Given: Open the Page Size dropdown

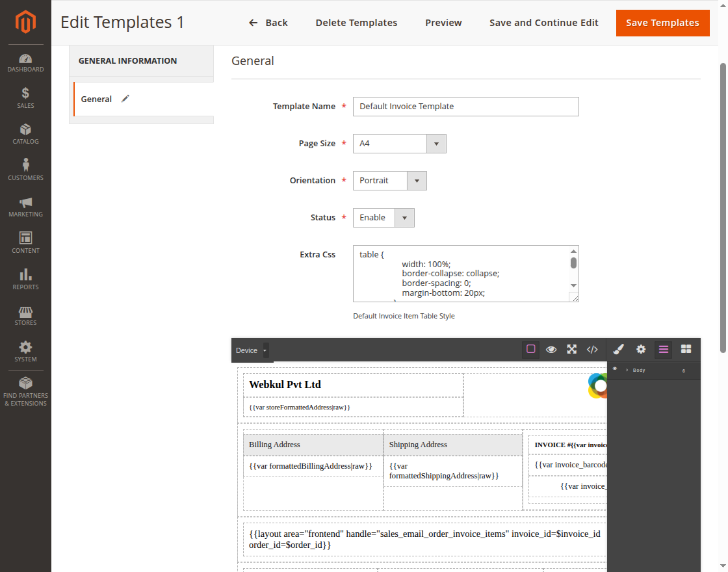Looking at the screenshot, I should [399, 144].
